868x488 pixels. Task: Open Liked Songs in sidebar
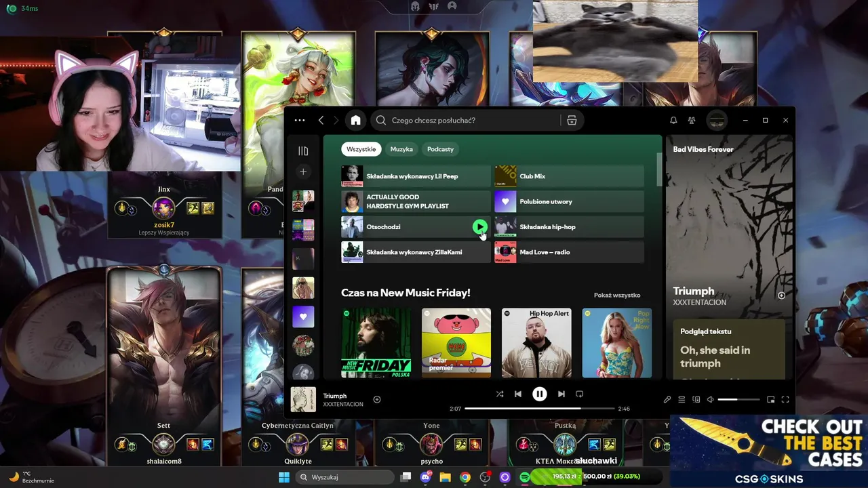click(x=303, y=317)
